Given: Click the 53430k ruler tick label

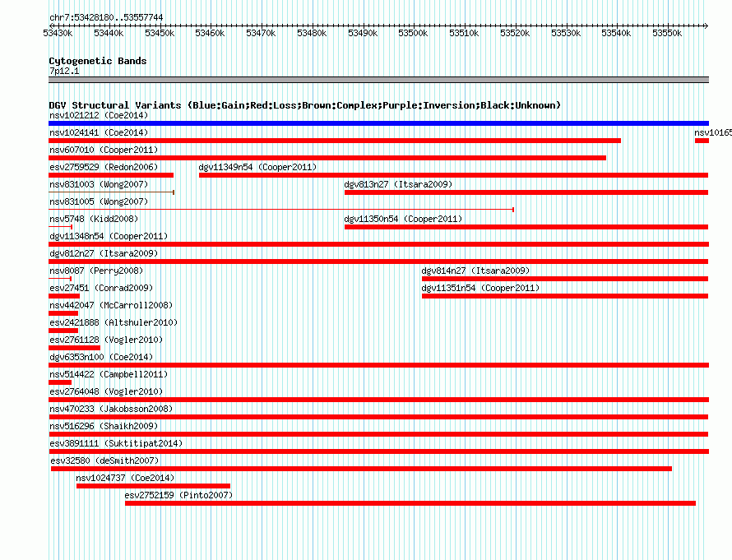Looking at the screenshot, I should [x=58, y=33].
